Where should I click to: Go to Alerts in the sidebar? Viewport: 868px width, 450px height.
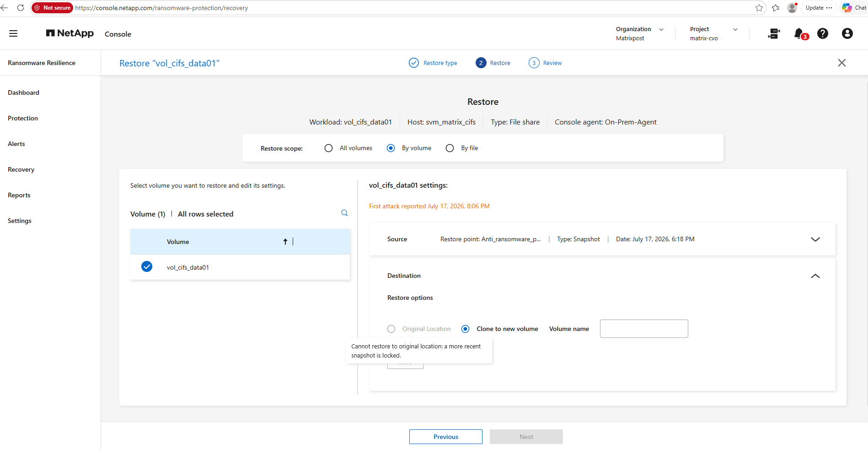[x=16, y=144]
